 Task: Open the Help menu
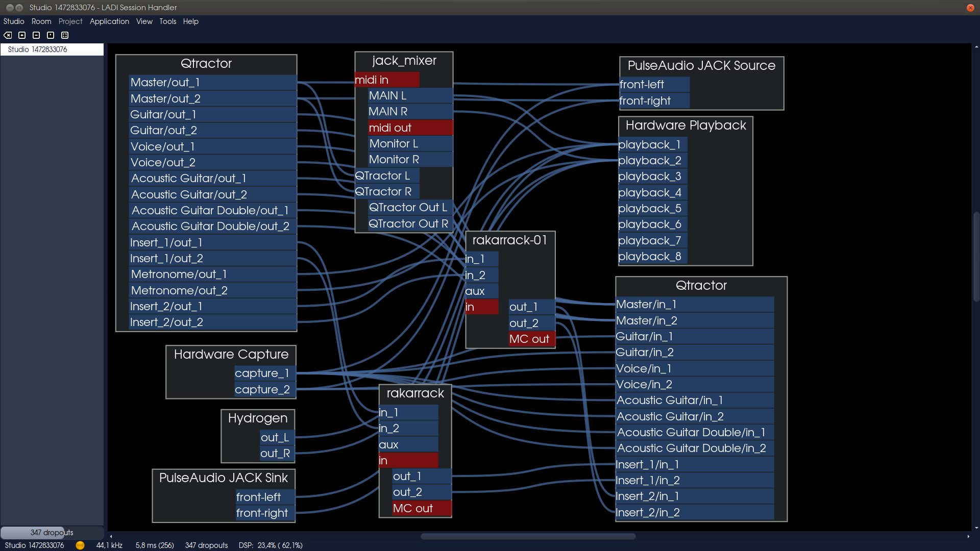pos(191,21)
